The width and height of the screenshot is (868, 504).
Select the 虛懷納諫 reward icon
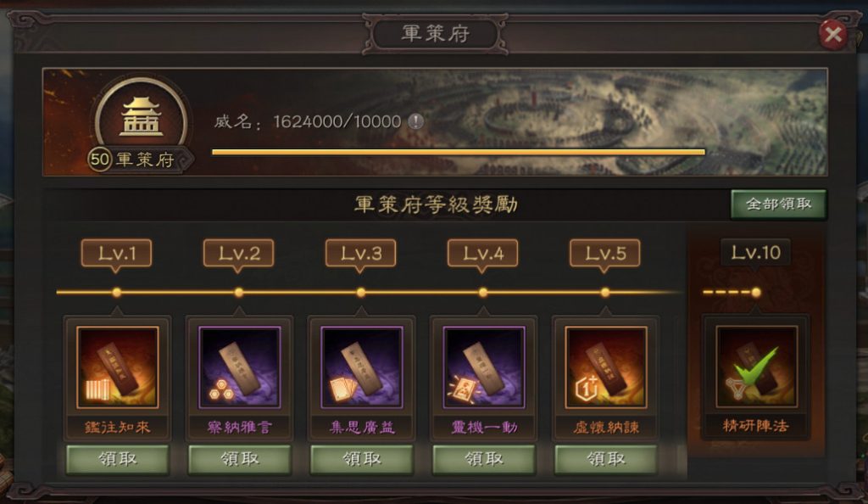606,367
